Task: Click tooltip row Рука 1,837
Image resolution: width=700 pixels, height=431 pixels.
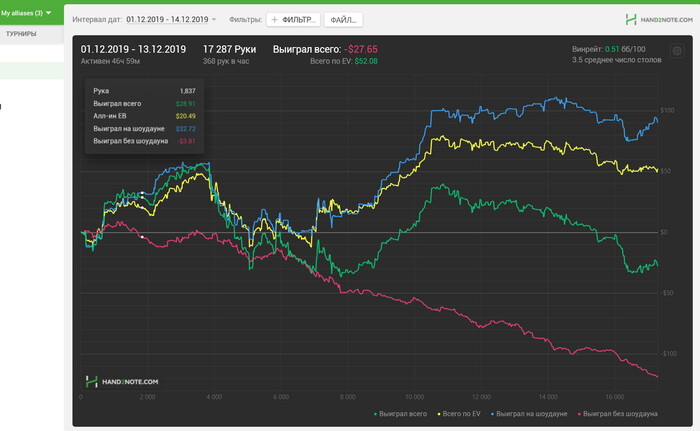Action: point(144,91)
